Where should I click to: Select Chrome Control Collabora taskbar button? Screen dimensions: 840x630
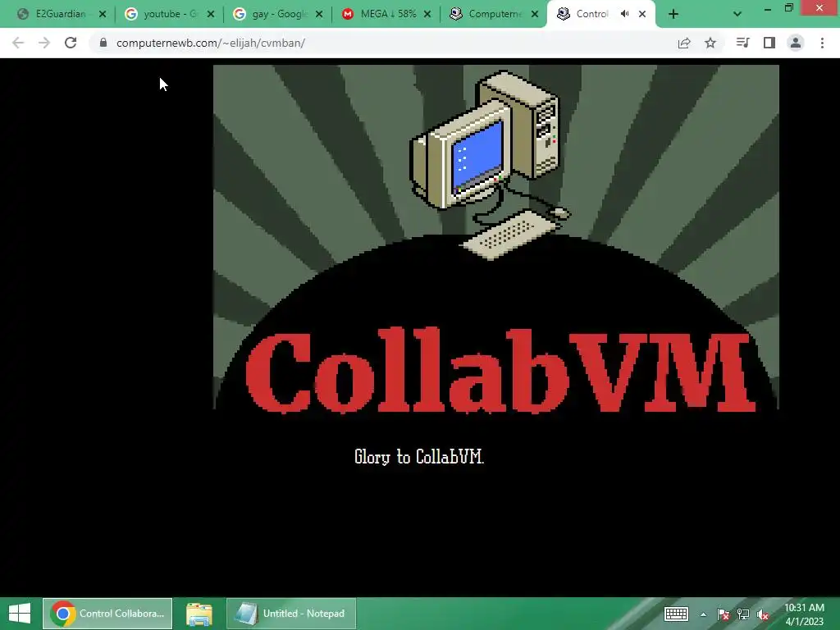(107, 614)
